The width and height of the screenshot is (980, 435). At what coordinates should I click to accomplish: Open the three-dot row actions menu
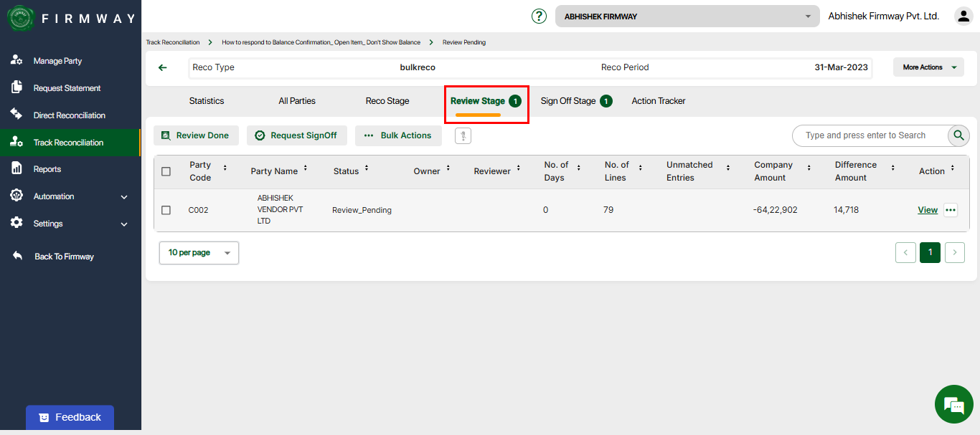[x=951, y=210]
